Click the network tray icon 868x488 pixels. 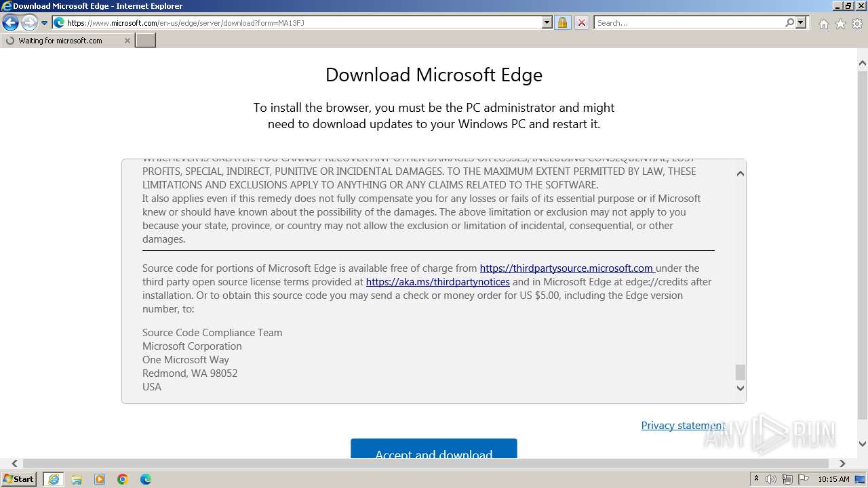tap(787, 479)
